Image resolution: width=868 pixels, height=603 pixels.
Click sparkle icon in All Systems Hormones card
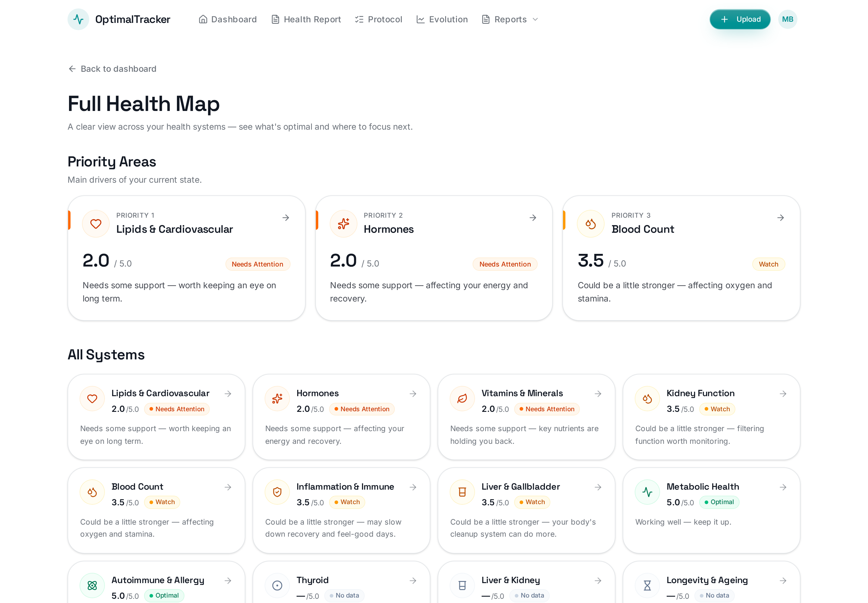pos(277,399)
